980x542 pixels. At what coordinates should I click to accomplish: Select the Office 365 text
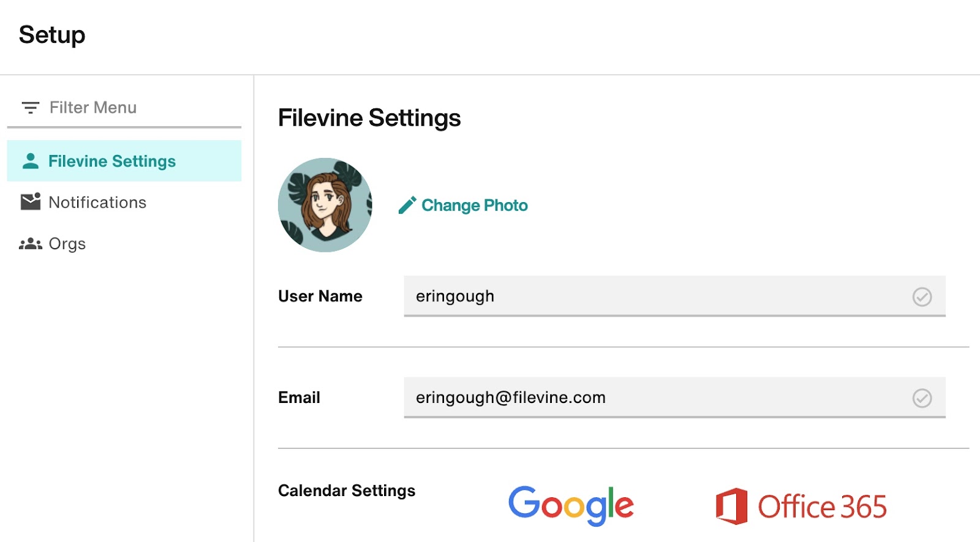pyautogui.click(x=822, y=507)
